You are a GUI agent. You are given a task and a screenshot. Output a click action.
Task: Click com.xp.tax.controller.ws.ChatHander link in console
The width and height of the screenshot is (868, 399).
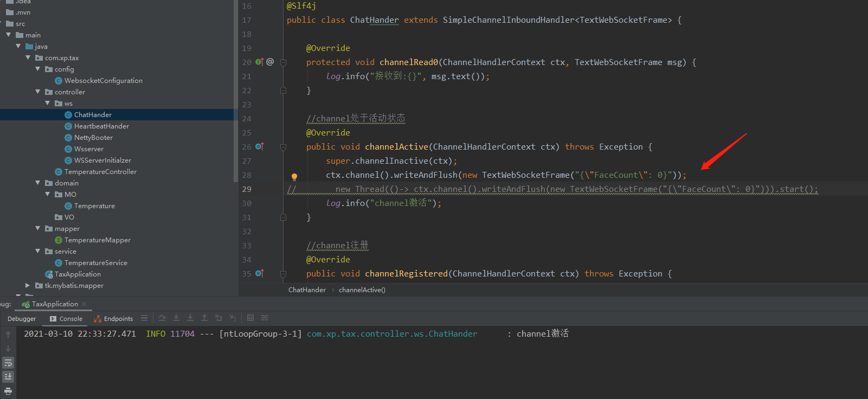pos(392,334)
